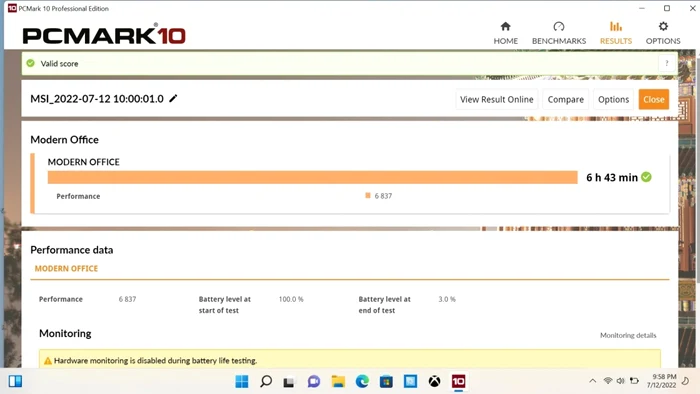
Task: Click the Performance data heading
Action: (71, 250)
